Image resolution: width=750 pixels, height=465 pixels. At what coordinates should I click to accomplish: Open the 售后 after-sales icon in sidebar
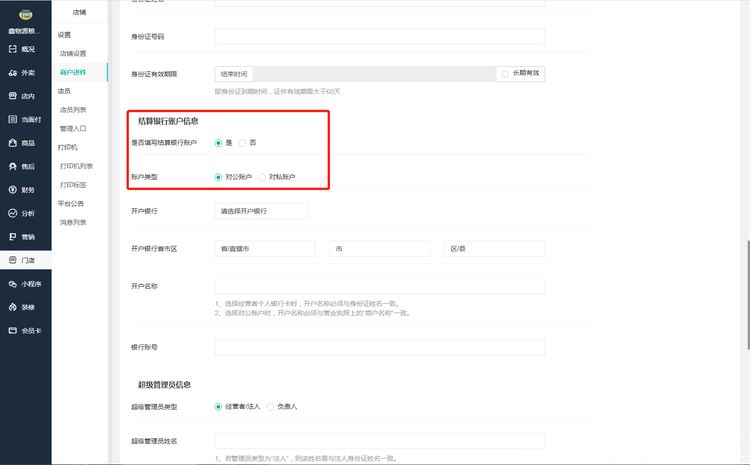click(13, 166)
